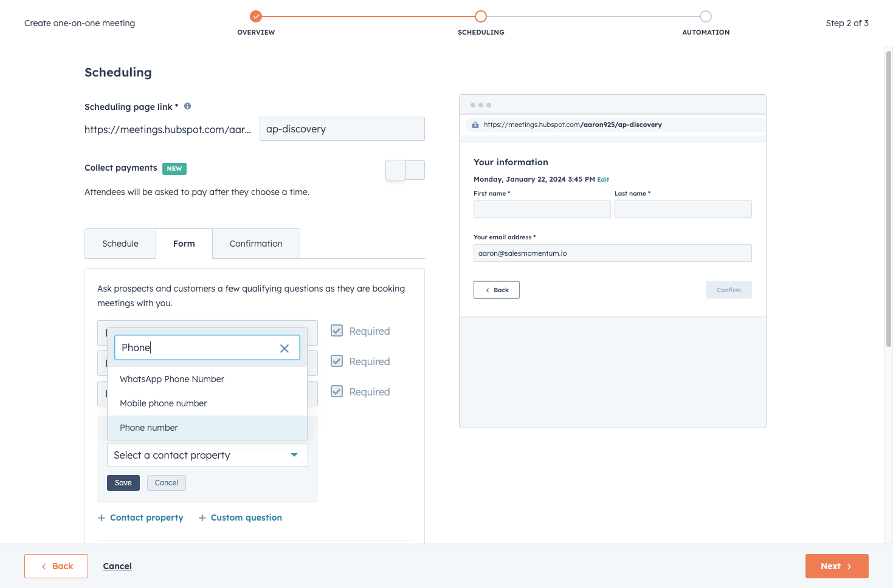Click the preview Back button
This screenshot has width=893, height=588.
click(x=497, y=290)
